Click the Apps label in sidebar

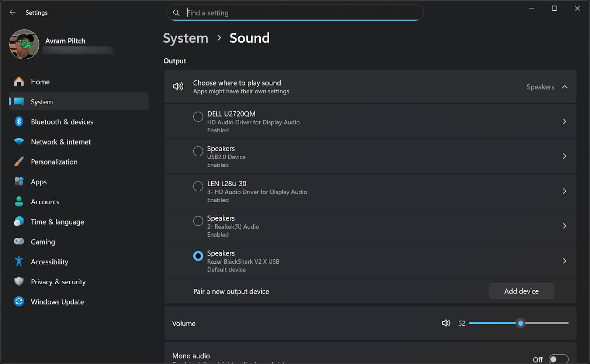click(x=39, y=182)
